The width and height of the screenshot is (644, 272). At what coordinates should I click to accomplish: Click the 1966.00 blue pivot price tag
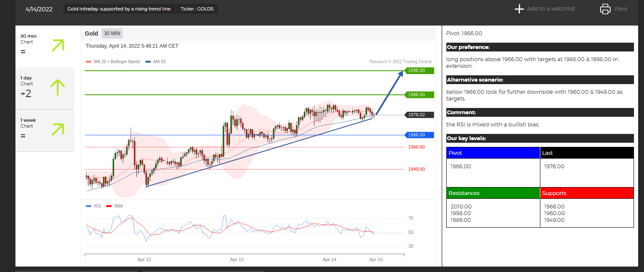pyautogui.click(x=420, y=135)
